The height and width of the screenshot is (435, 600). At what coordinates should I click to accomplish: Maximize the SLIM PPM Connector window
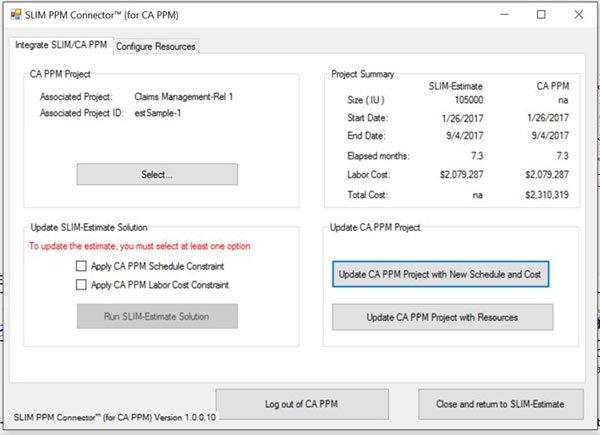[x=541, y=15]
